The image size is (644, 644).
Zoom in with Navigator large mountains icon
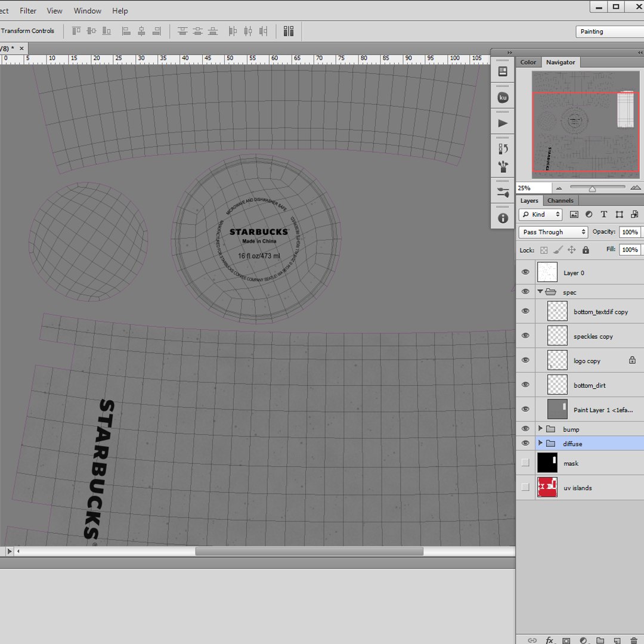(x=636, y=188)
